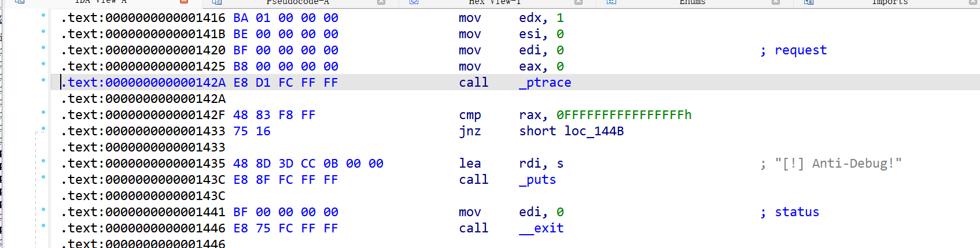This screenshot has width=980, height=248.
Task: Click the Hex View tab icon
Action: pos(414,2)
